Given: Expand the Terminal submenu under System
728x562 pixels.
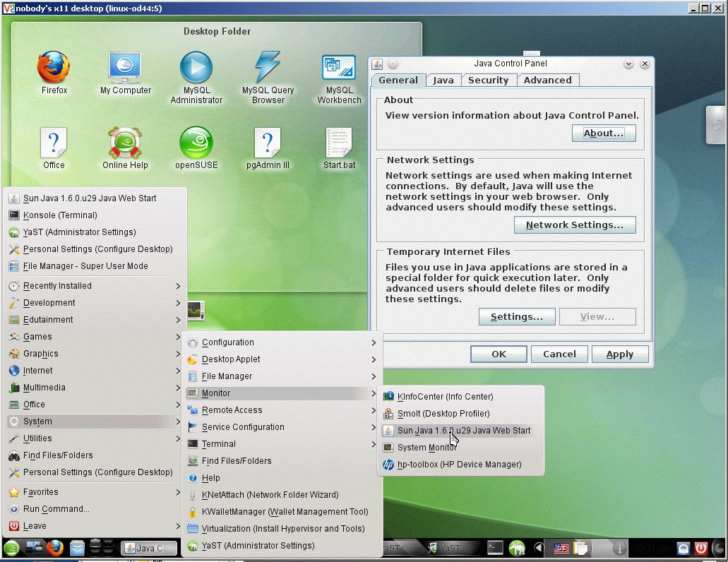Looking at the screenshot, I should coord(282,444).
